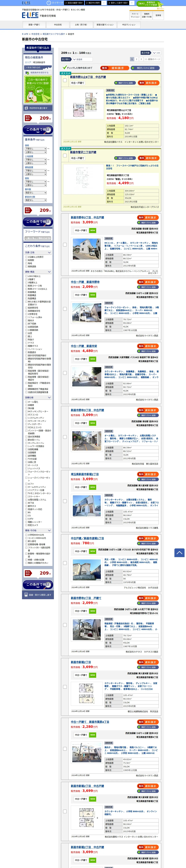Viewport: 186px width, 868px height.
Task: Tick 始発駅 checkbox
Action: pos(26,260)
